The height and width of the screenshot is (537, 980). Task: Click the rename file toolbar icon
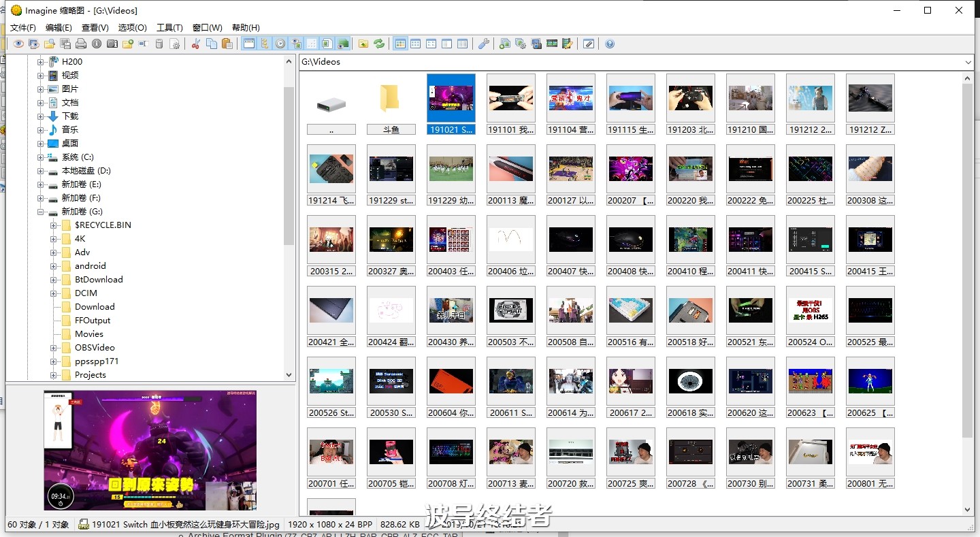tap(144, 44)
